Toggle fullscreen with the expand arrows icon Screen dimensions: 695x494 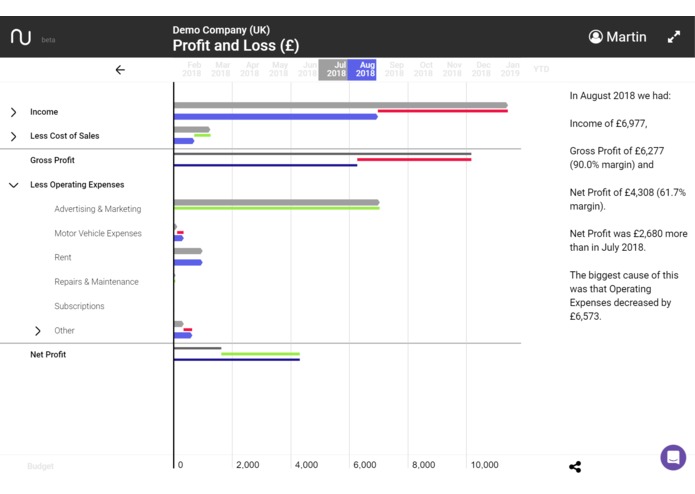click(674, 37)
